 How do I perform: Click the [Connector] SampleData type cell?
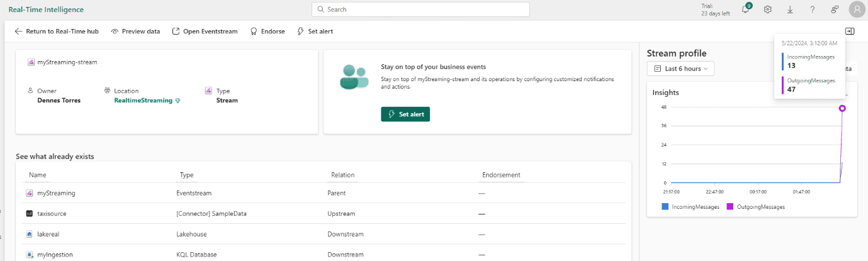211,214
